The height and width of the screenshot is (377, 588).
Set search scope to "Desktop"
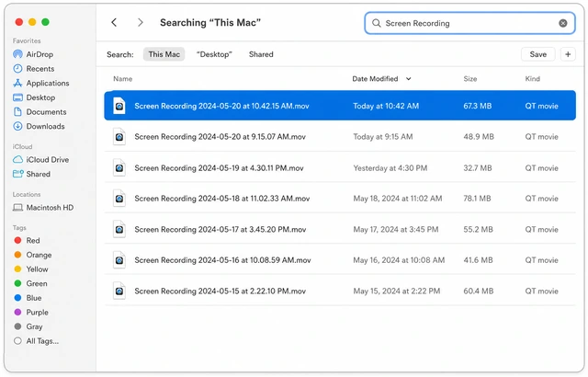tap(214, 54)
